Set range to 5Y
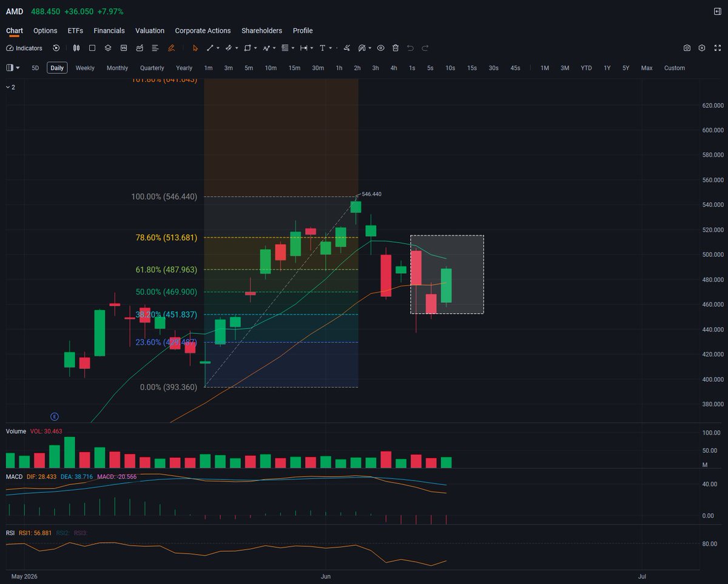The height and width of the screenshot is (584, 728). click(x=625, y=68)
